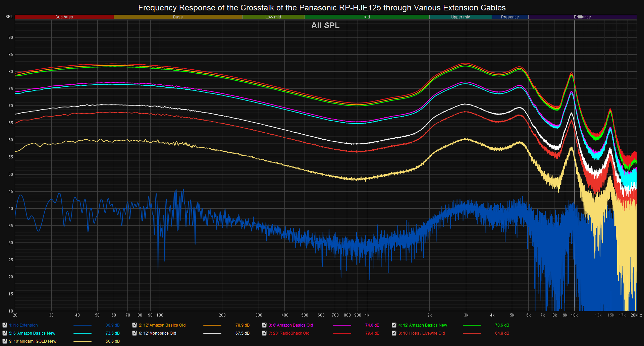Image resolution: width=644 pixels, height=346 pixels.
Task: Click the cyan line swatch for 6' Amazon Basics New
Action: click(83, 333)
